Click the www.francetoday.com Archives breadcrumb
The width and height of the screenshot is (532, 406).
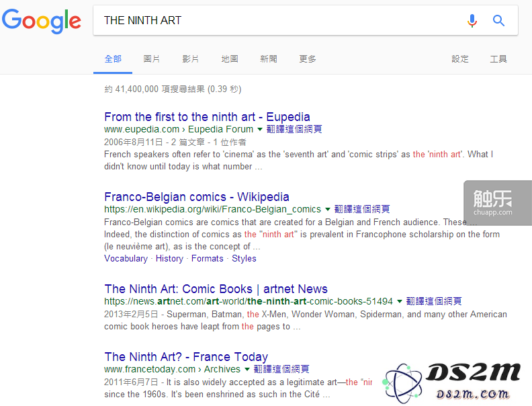pos(172,369)
